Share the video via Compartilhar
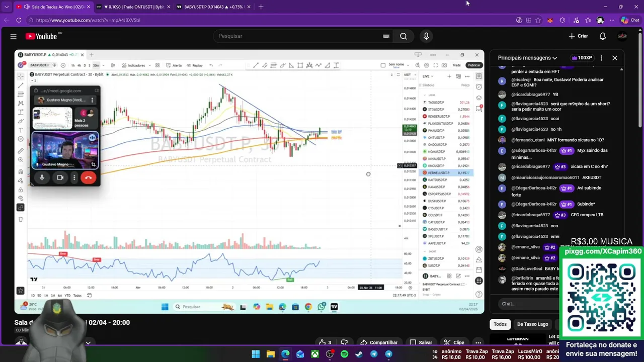Screen dimensions: 644x362 click(x=379, y=342)
